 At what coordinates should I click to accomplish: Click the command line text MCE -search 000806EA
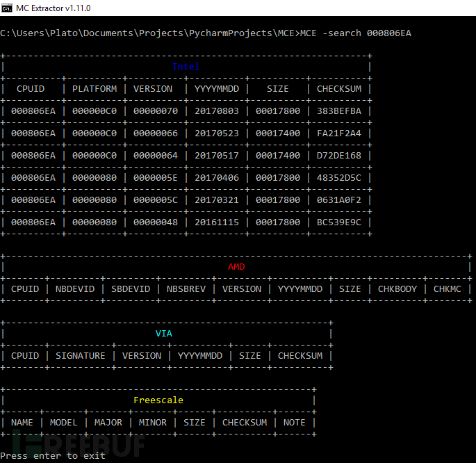tap(356, 33)
